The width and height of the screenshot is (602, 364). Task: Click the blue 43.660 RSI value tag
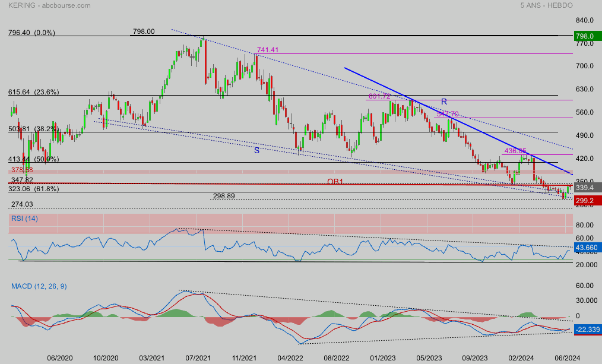588,248
